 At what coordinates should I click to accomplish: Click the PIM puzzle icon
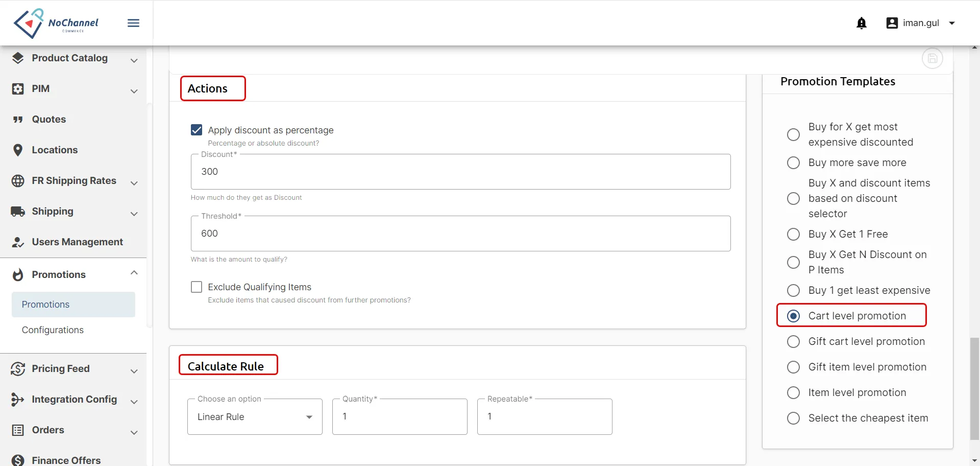click(18, 88)
